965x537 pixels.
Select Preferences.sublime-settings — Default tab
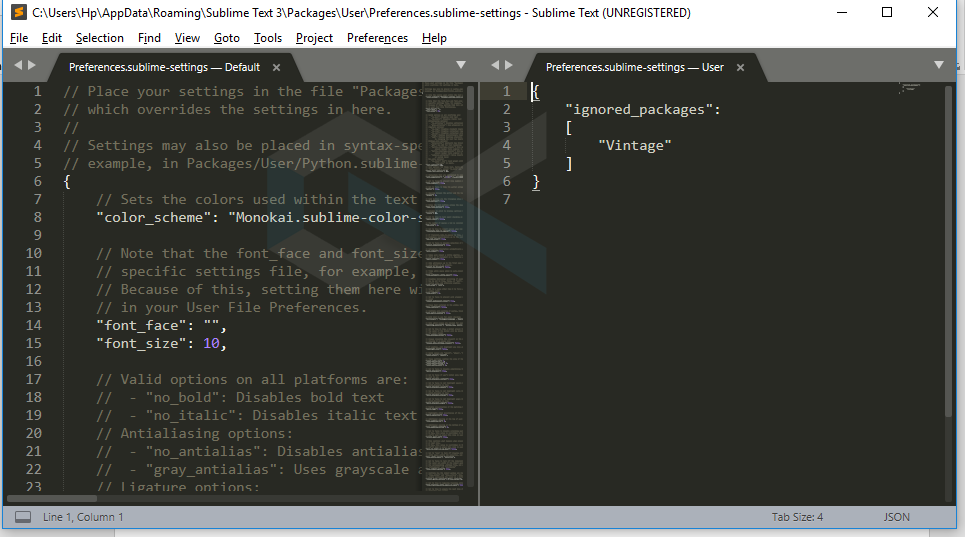pyautogui.click(x=164, y=67)
